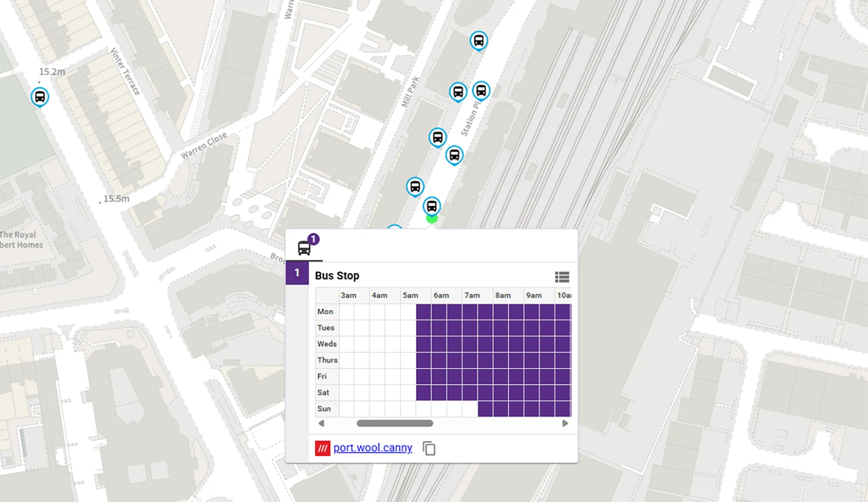Viewport: 868px width, 502px height.
Task: Click the purple 1 label beside Bus Stop
Action: coord(297,273)
